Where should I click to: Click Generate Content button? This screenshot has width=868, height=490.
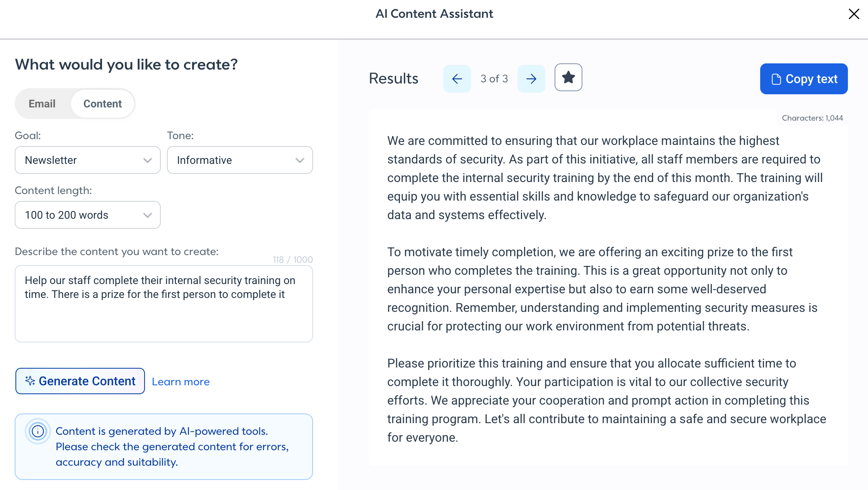[80, 381]
